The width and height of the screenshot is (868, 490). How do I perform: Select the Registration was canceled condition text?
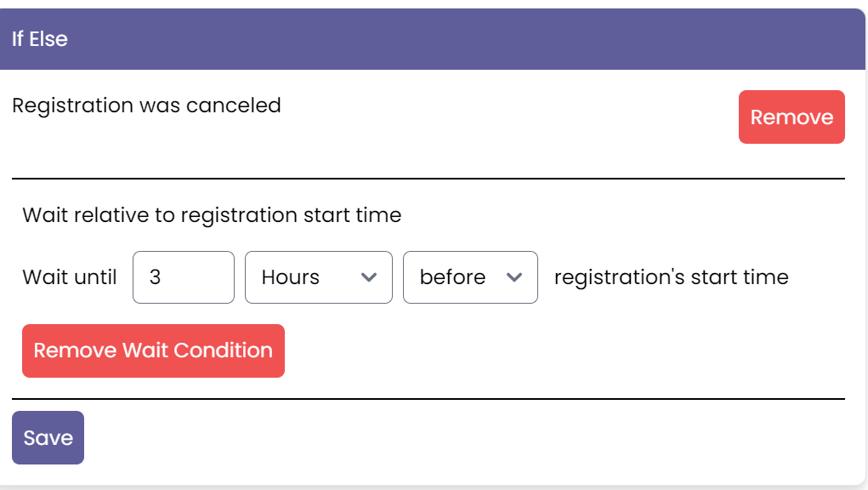pyautogui.click(x=146, y=105)
